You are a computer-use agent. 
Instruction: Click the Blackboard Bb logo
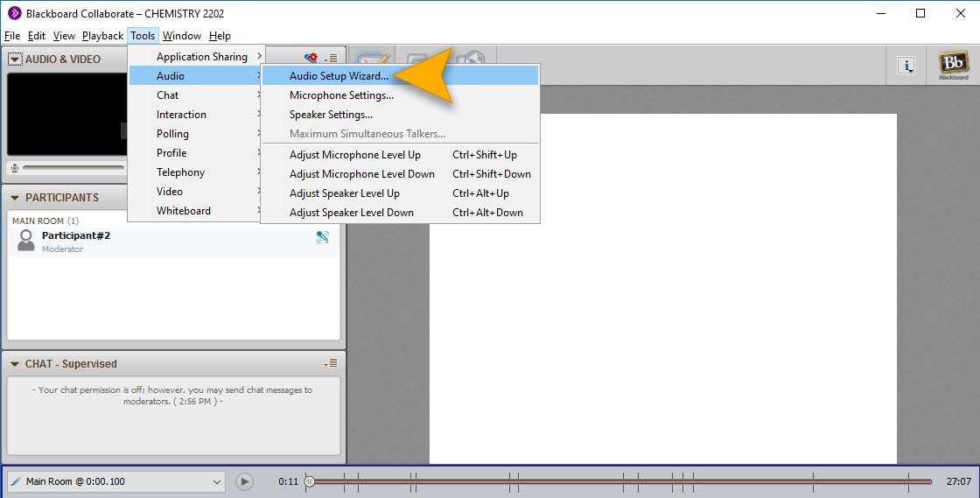953,65
